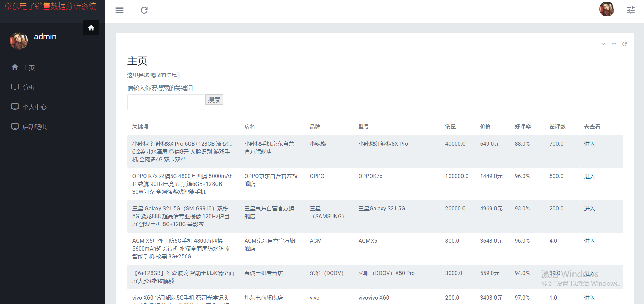
Task: Click 进入 link for 三星Galaxy S21 5G row
Action: [x=590, y=209]
